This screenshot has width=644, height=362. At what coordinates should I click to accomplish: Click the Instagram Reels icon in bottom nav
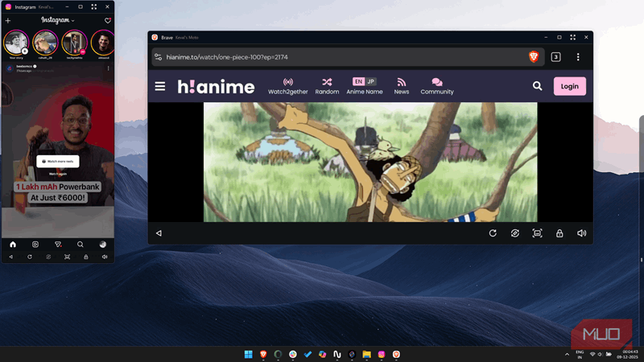point(35,244)
